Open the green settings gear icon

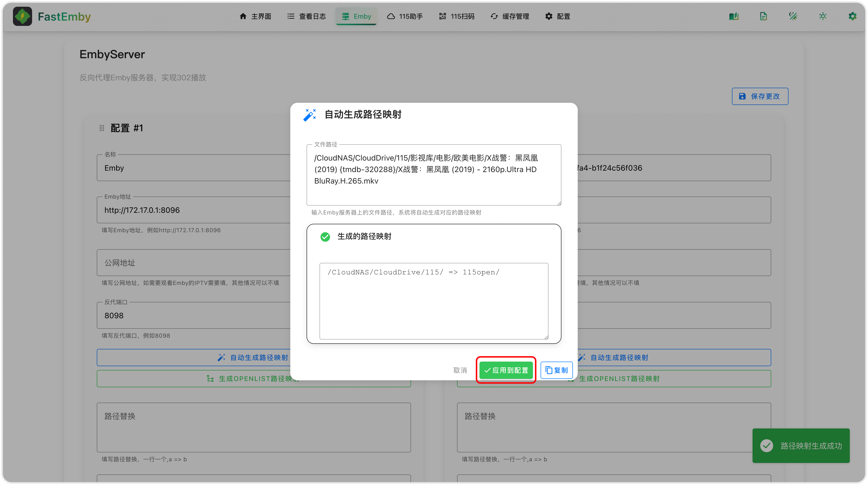(852, 16)
